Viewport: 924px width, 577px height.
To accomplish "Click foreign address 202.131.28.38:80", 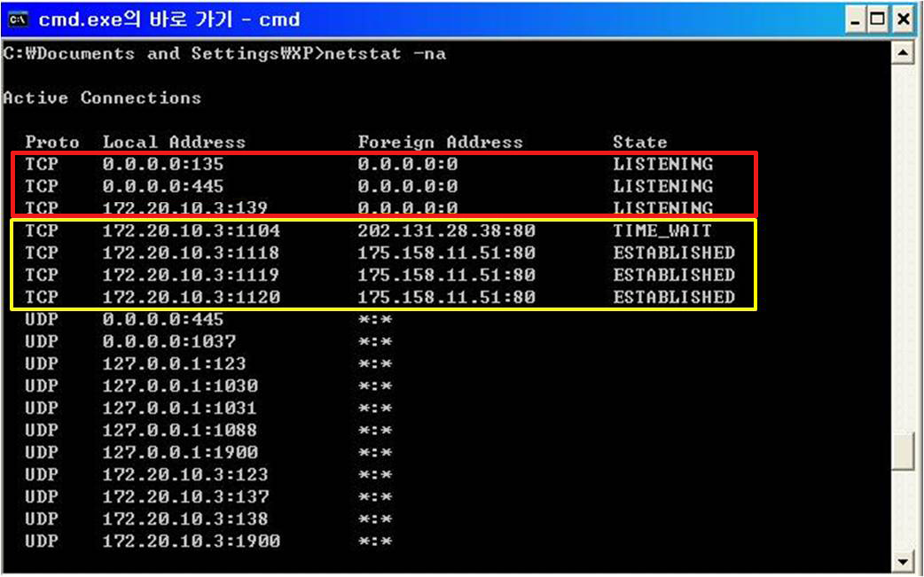I will 446,230.
